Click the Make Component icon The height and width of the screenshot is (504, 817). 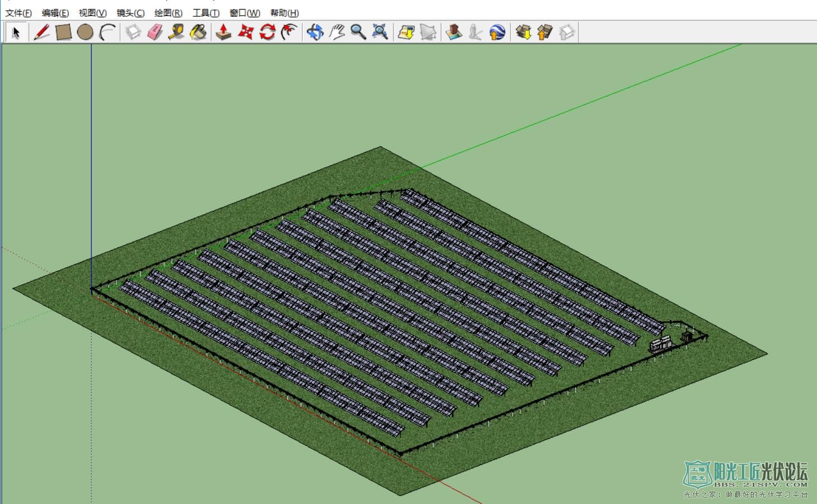coord(133,33)
